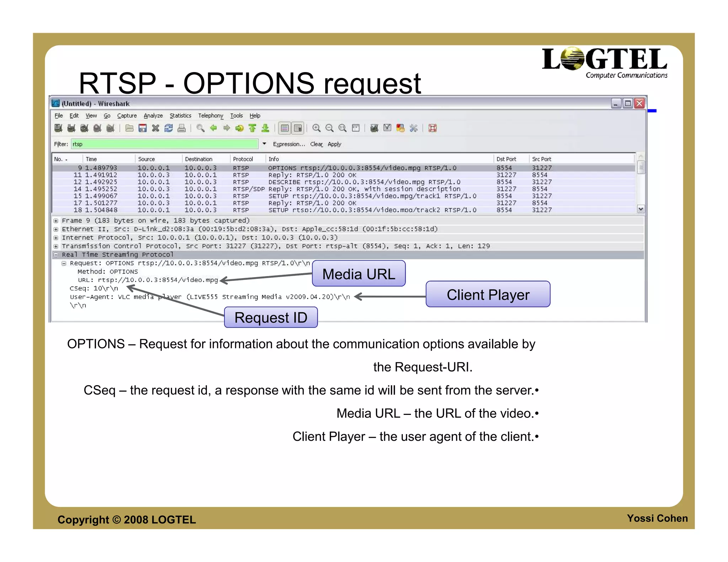Zoom out toolbar icon
The height and width of the screenshot is (562, 728).
(330, 128)
